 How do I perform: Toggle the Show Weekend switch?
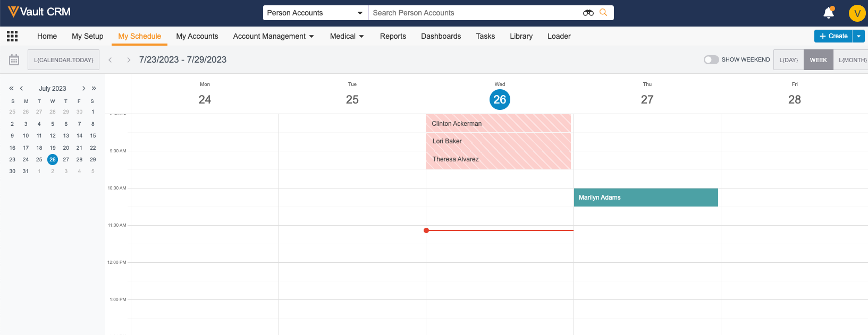(711, 60)
